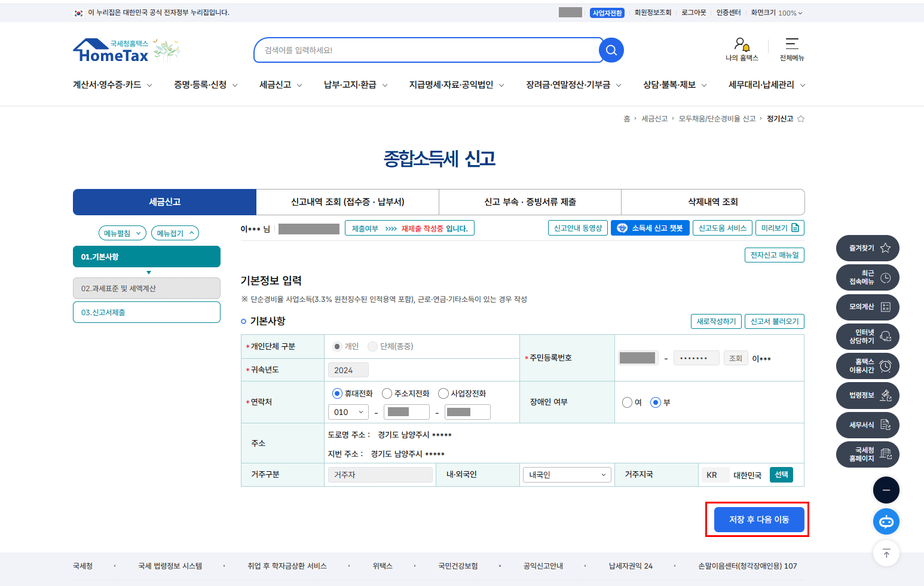
Task: Select 사업장전화 as contact type
Action: pyautogui.click(x=443, y=393)
